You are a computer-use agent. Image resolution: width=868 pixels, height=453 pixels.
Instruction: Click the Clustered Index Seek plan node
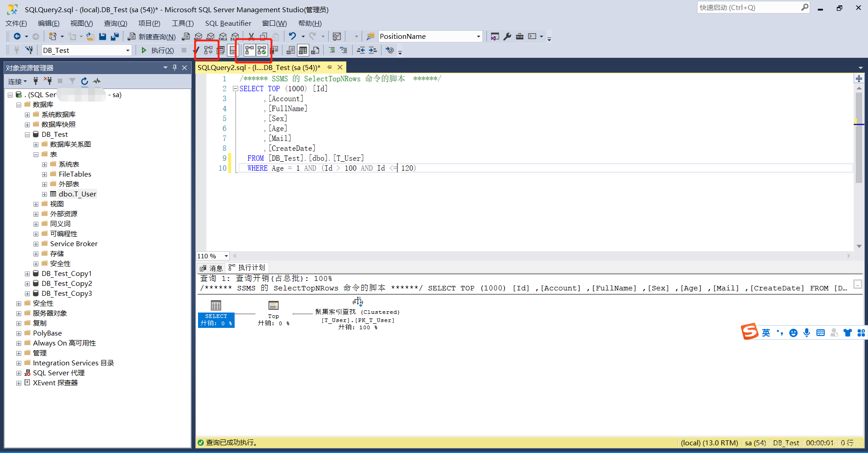(358, 314)
